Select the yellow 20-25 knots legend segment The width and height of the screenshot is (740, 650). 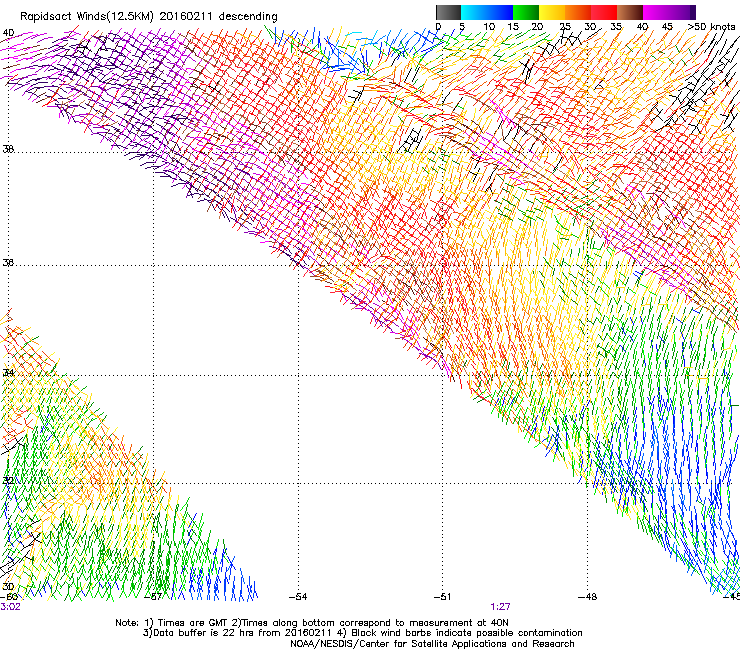point(552,12)
